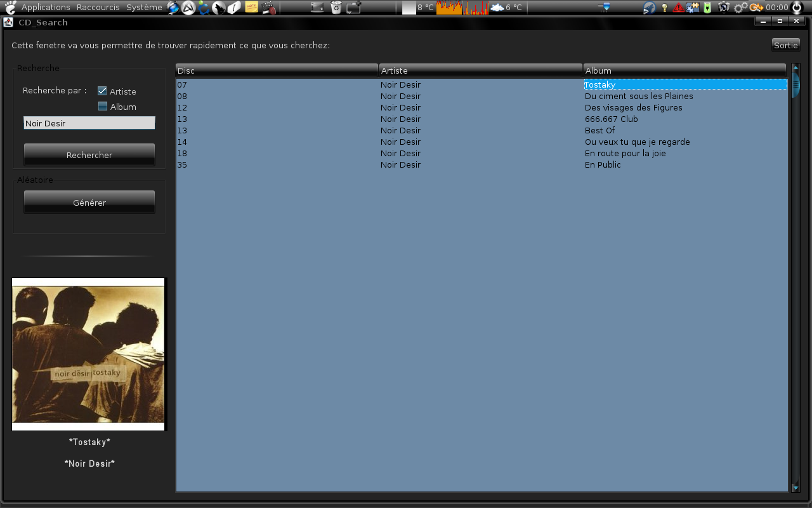Open the Système menu
The image size is (812, 508).
[x=144, y=8]
